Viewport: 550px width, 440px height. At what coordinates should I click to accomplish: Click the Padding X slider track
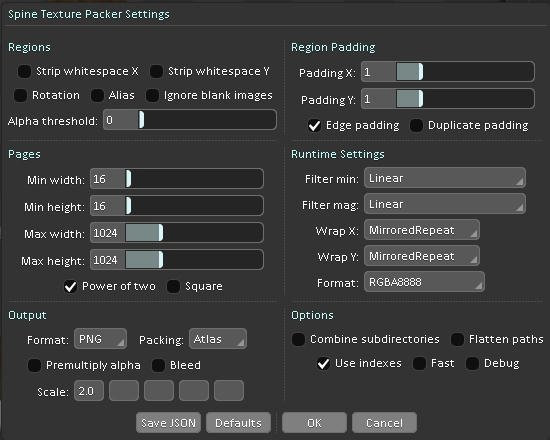click(x=465, y=72)
